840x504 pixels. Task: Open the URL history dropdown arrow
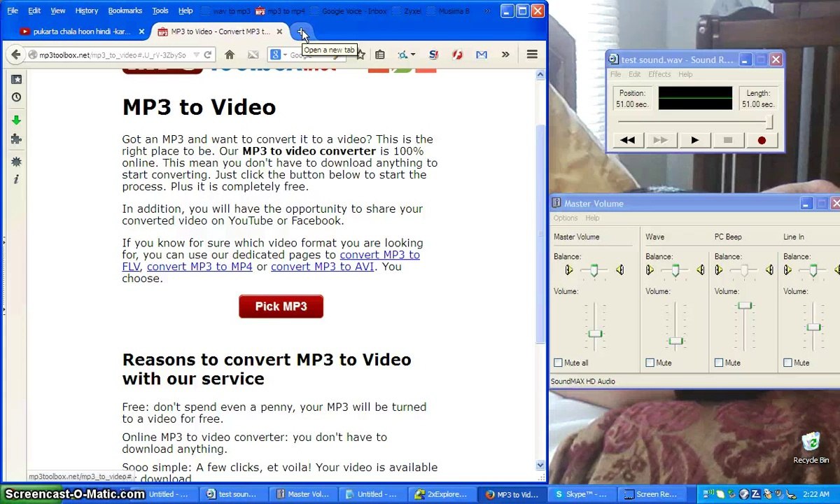197,55
